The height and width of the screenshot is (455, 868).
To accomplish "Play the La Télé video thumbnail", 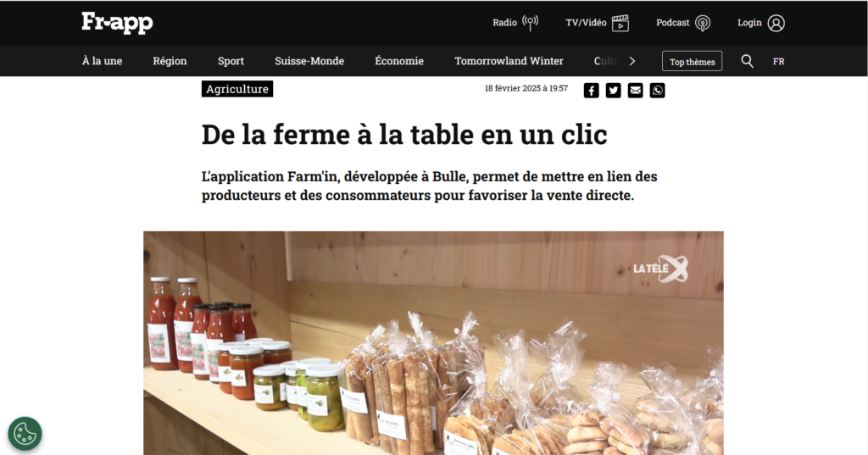I will tap(433, 343).
